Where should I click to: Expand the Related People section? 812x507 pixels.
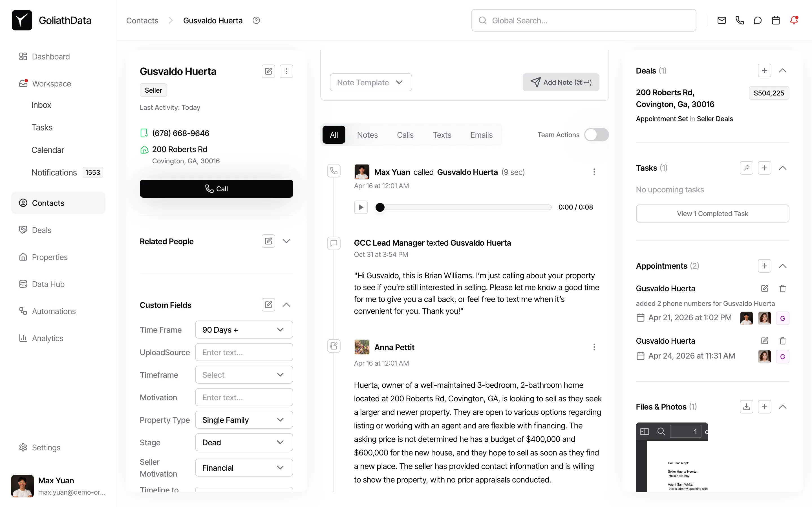tap(286, 241)
